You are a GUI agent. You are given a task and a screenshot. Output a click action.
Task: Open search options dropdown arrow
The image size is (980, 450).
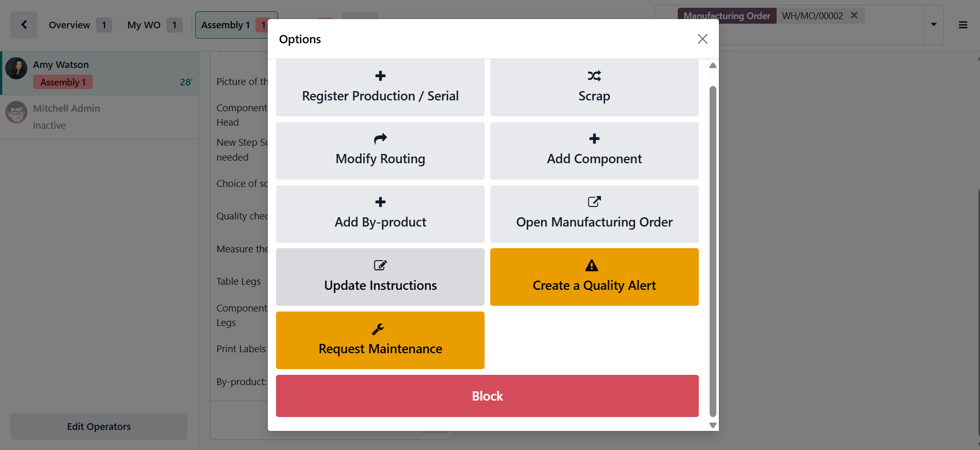coord(934,25)
